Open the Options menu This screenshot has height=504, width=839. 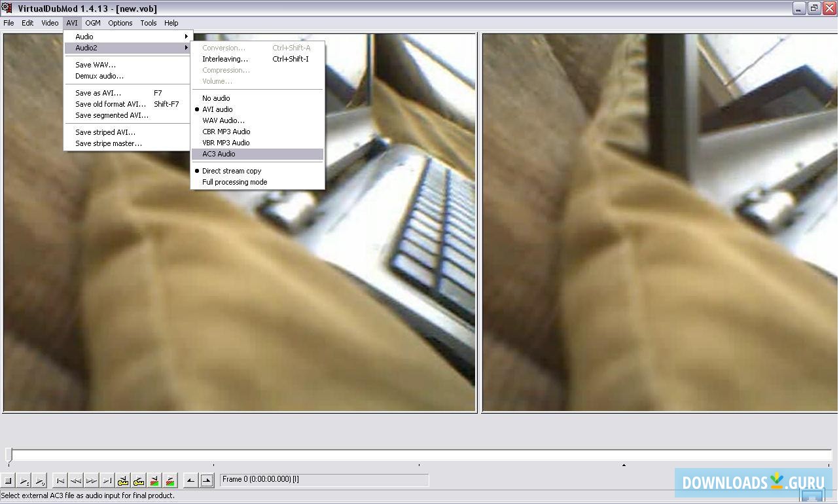pos(120,23)
